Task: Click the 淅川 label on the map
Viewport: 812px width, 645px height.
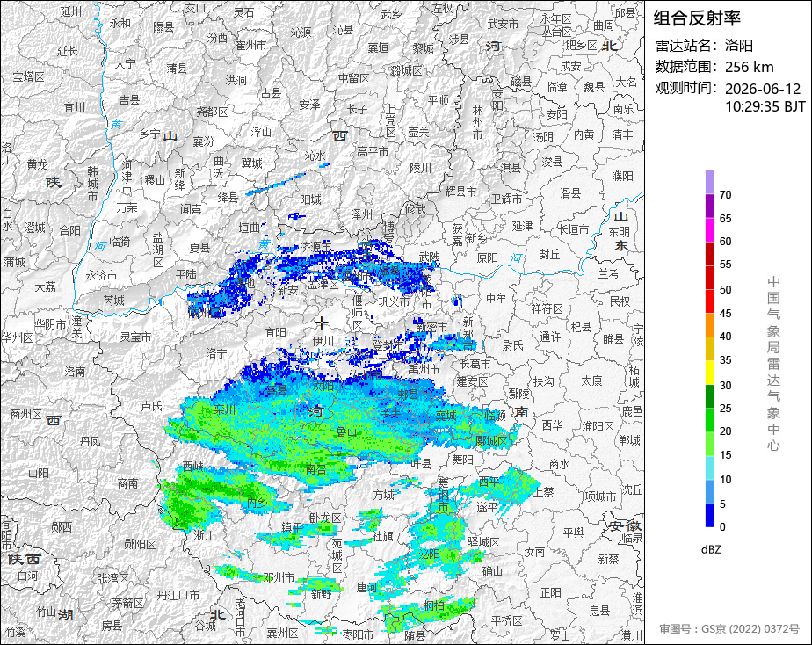Action: (x=205, y=535)
